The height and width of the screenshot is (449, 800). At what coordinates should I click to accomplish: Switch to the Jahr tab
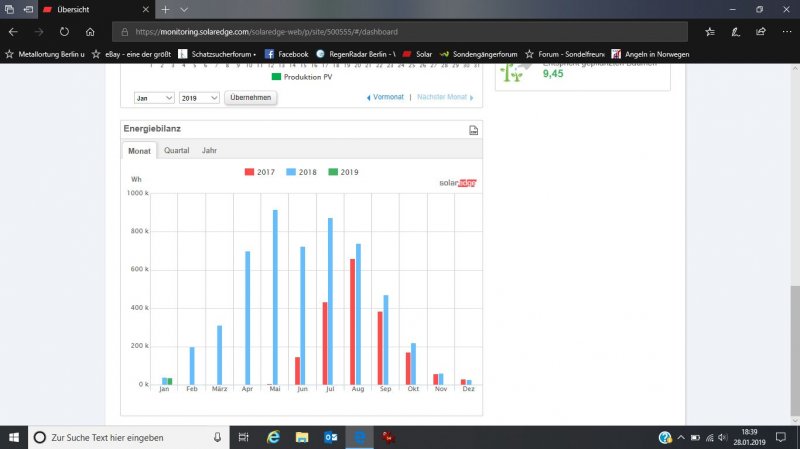coord(209,151)
